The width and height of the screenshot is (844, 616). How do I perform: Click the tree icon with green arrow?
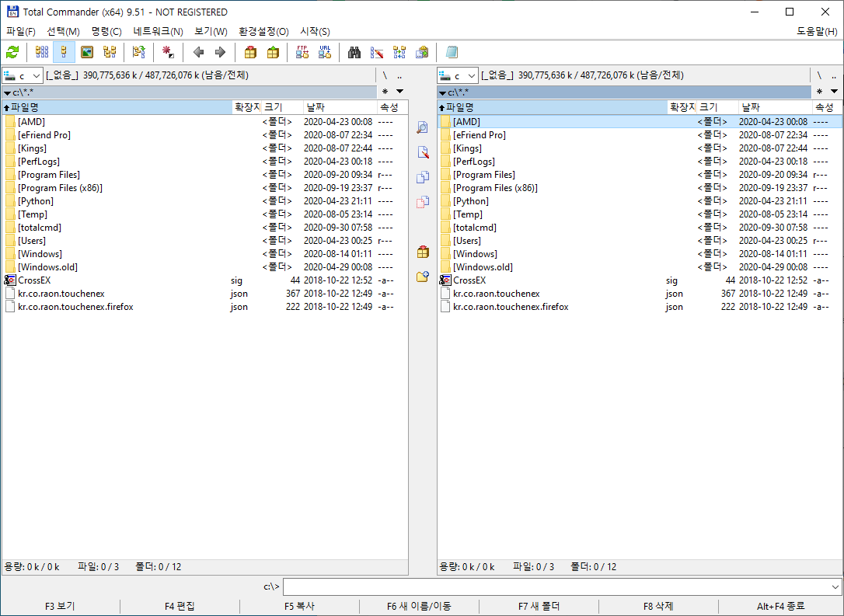[x=139, y=52]
